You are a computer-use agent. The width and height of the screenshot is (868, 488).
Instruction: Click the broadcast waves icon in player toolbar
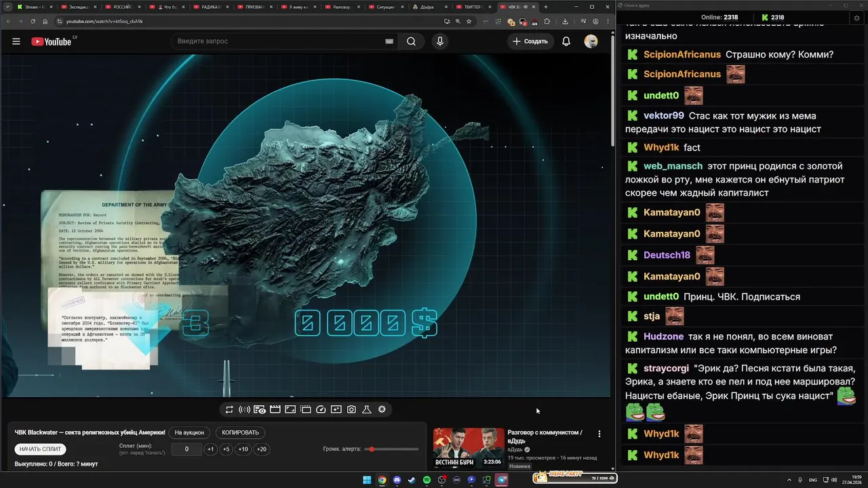pyautogui.click(x=244, y=409)
